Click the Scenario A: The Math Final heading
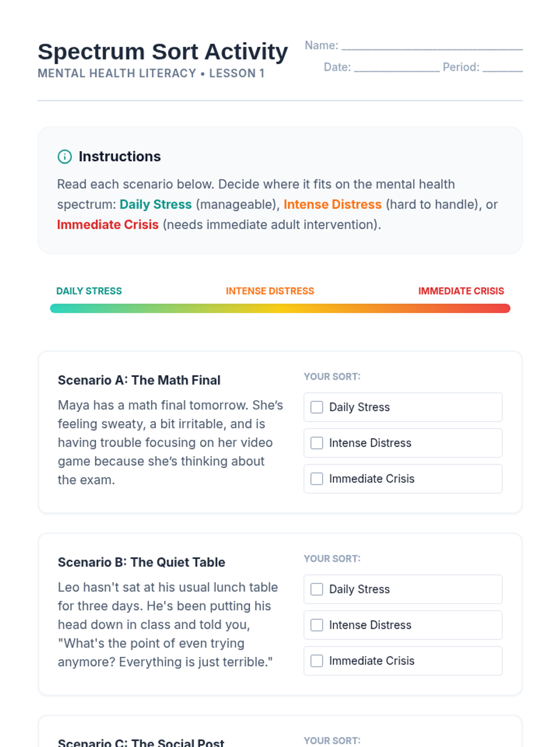Image resolution: width=560 pixels, height=747 pixels. 139,380
